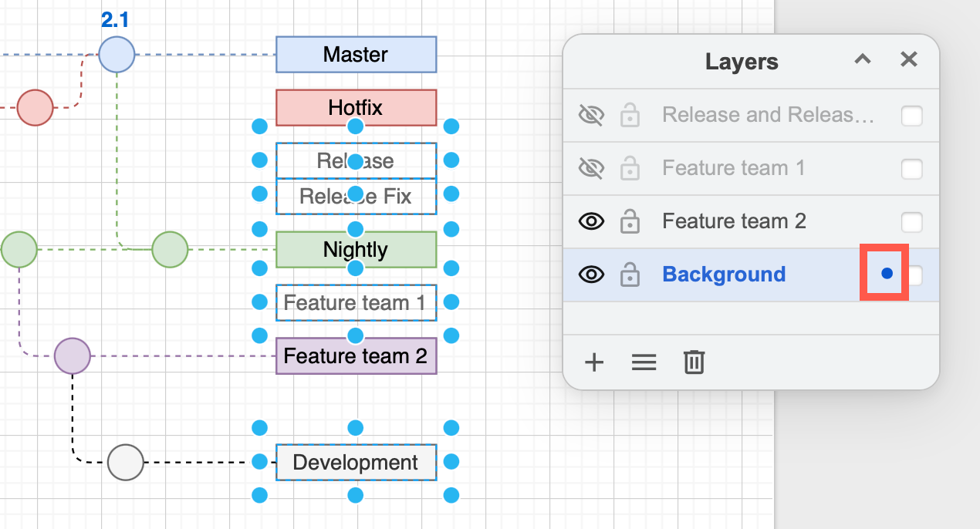Select the red circle on Hotfix line
The height and width of the screenshot is (529, 980).
pyautogui.click(x=35, y=107)
